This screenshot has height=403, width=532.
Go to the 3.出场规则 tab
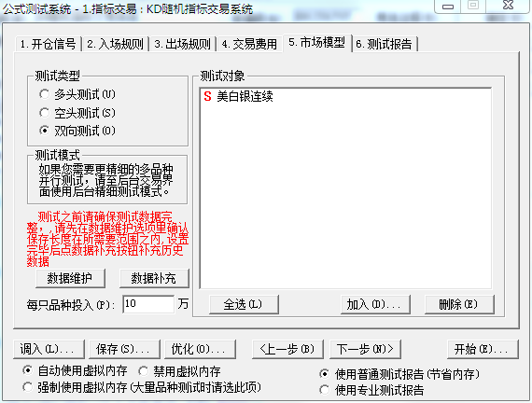pos(183,44)
